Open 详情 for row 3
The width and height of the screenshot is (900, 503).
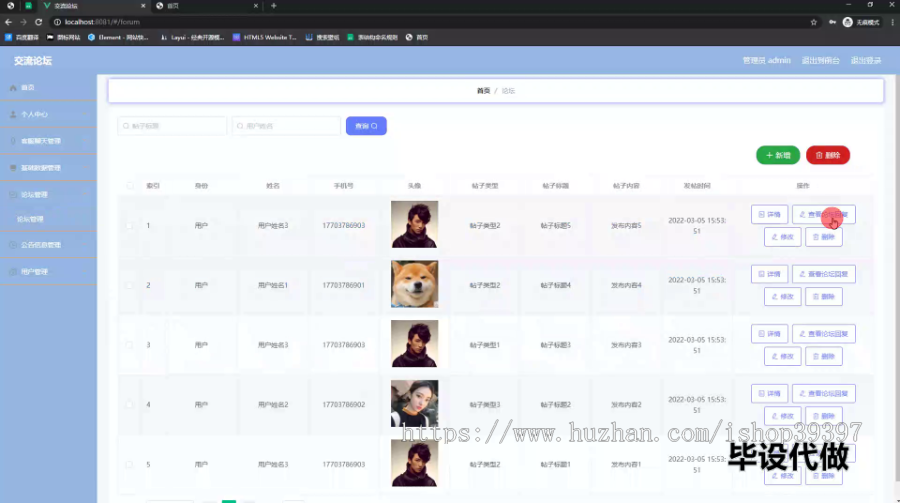tap(769, 334)
